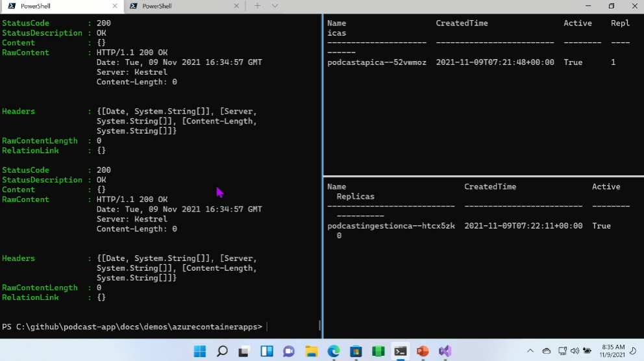The height and width of the screenshot is (361, 644).
Task: Launch Teams Chat from the taskbar
Action: [289, 351]
